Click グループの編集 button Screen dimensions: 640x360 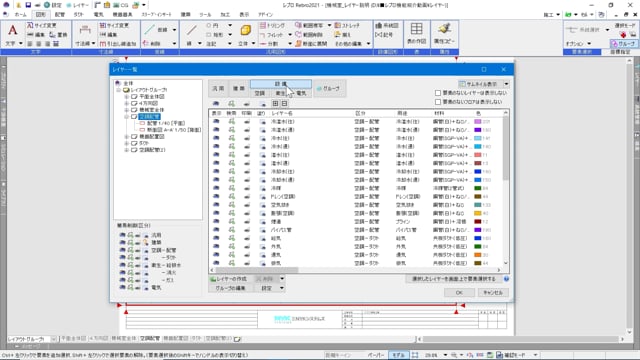coord(231,288)
